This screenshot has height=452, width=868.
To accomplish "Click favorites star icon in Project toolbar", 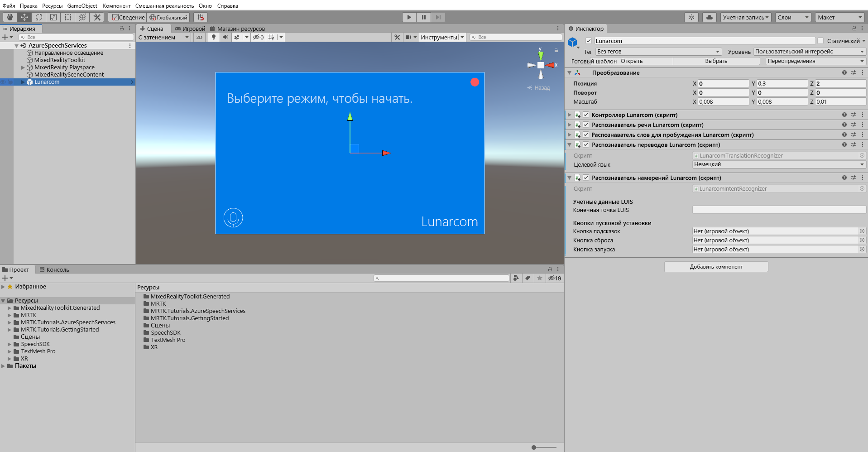I will click(x=540, y=278).
